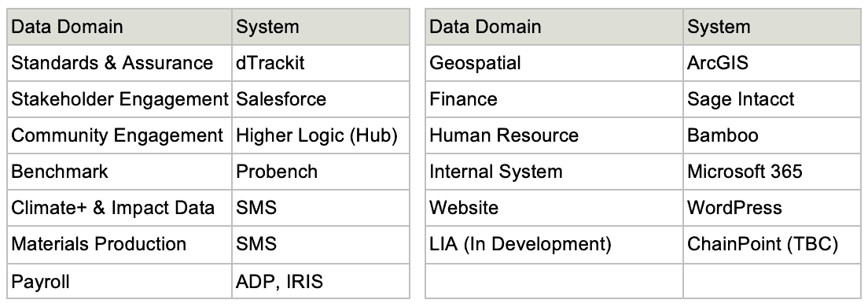Click the Salesforce system cell

[321, 99]
